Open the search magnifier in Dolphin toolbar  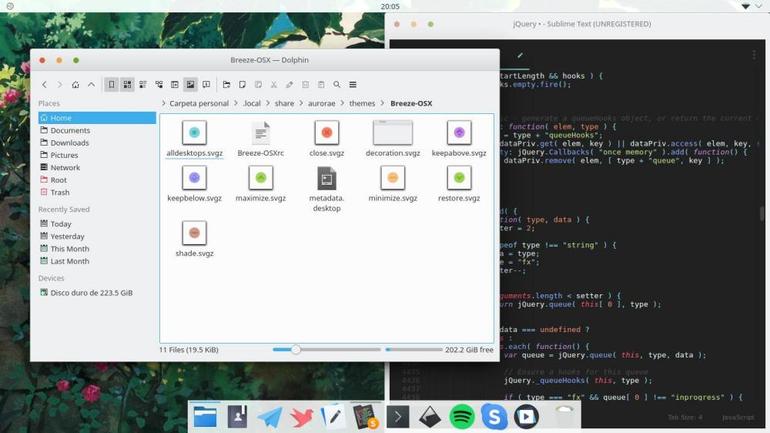(x=337, y=84)
